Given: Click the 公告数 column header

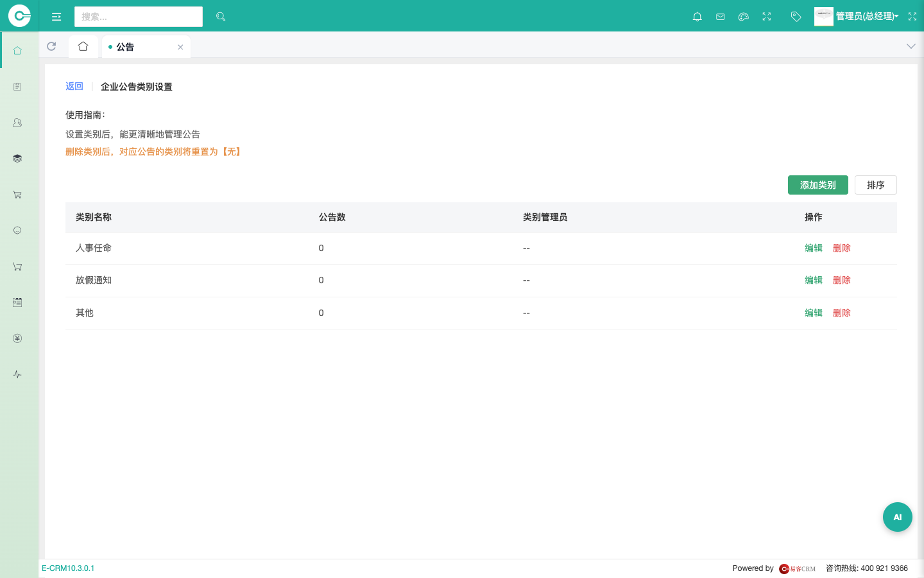Looking at the screenshot, I should [x=332, y=217].
